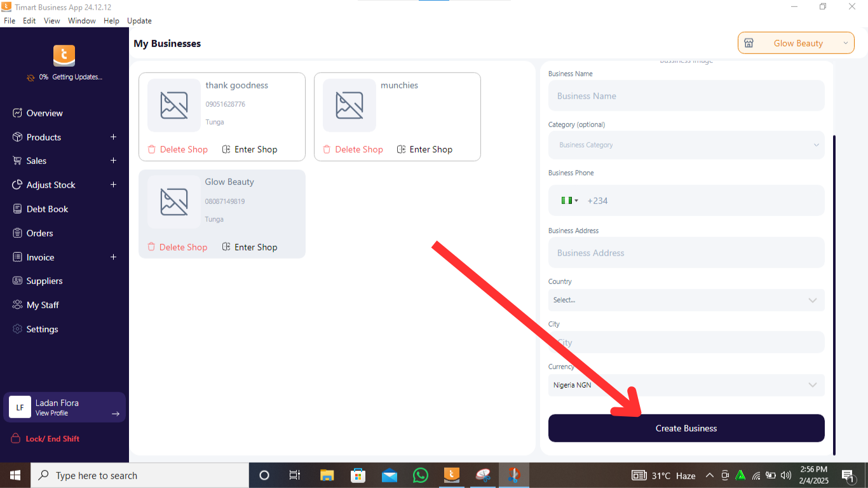The width and height of the screenshot is (868, 488).
Task: Open the phone country flag selector
Action: tap(569, 201)
